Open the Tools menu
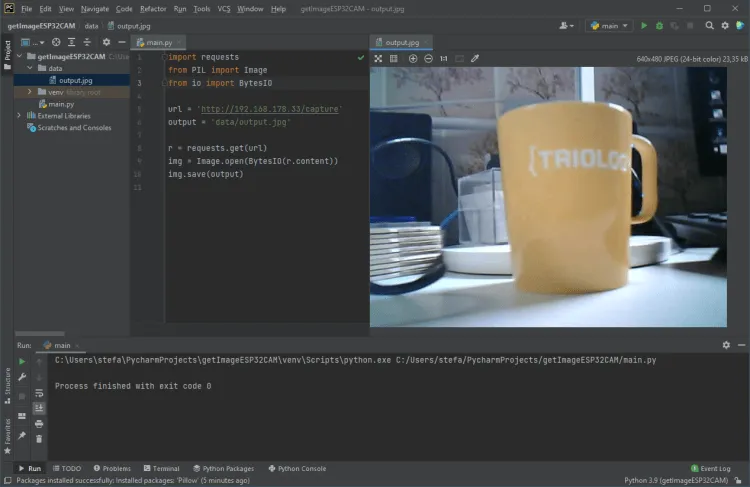 tap(202, 9)
